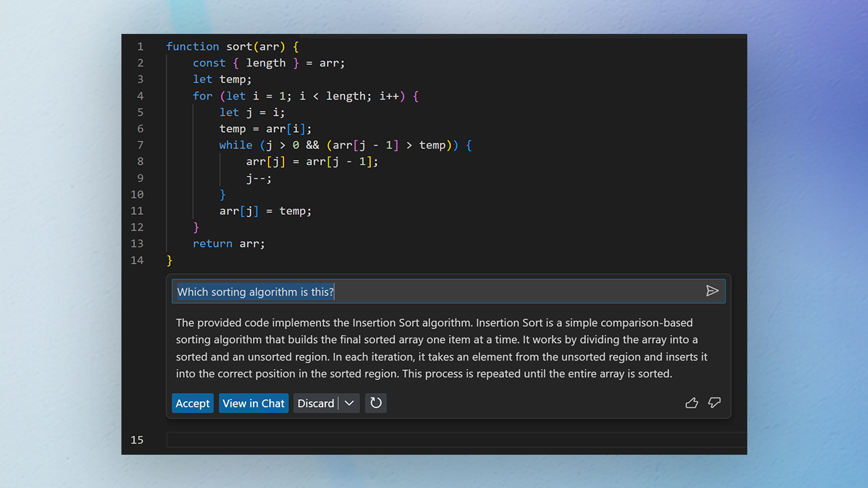Viewport: 868px width, 488px height.
Task: Click the word length in the destructuring
Action: point(266,62)
